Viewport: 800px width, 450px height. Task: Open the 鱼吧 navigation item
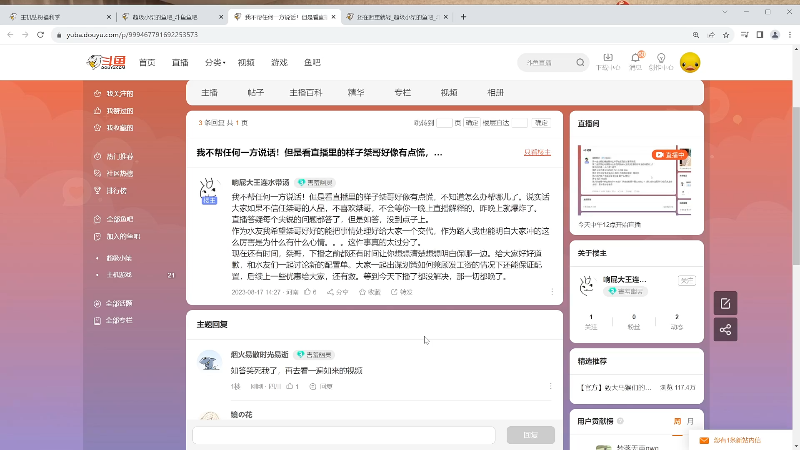pyautogui.click(x=312, y=62)
